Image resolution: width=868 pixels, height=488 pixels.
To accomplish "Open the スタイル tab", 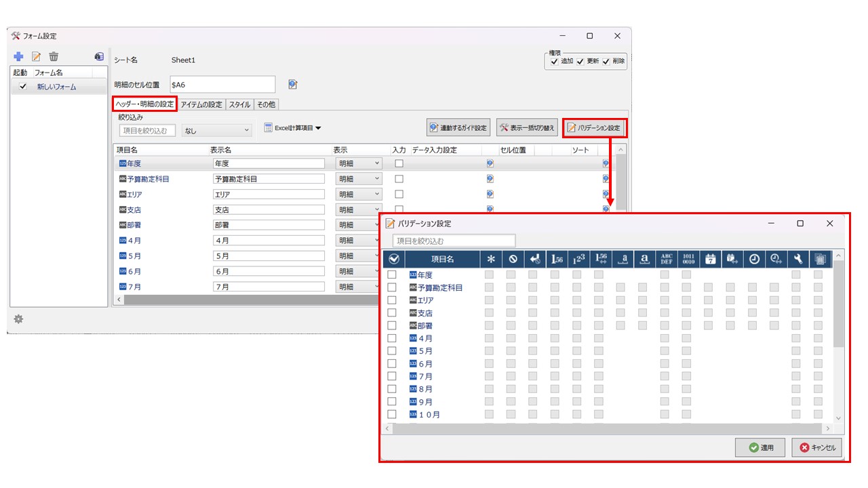I will 239,104.
